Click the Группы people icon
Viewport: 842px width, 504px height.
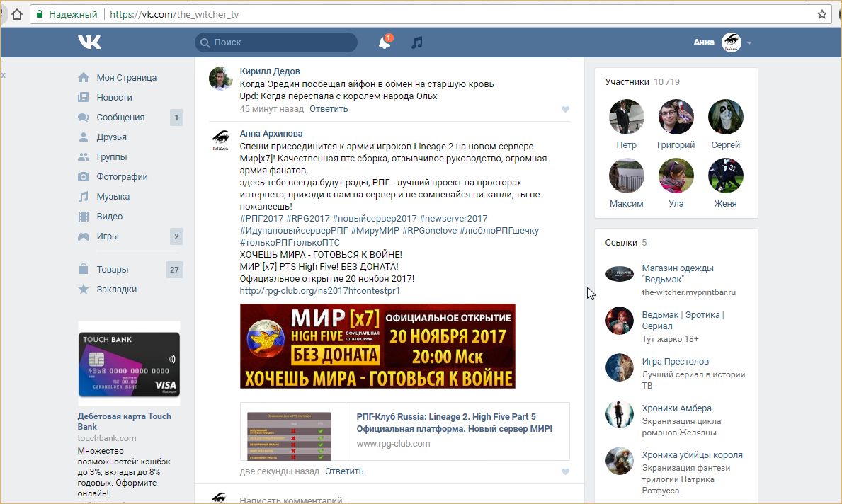coord(84,156)
